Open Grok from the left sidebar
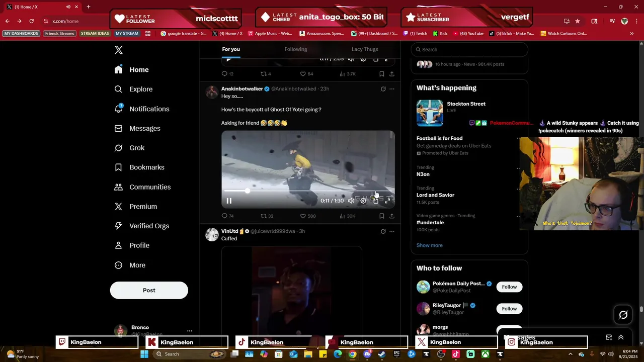This screenshot has height=362, width=644. (x=130, y=148)
